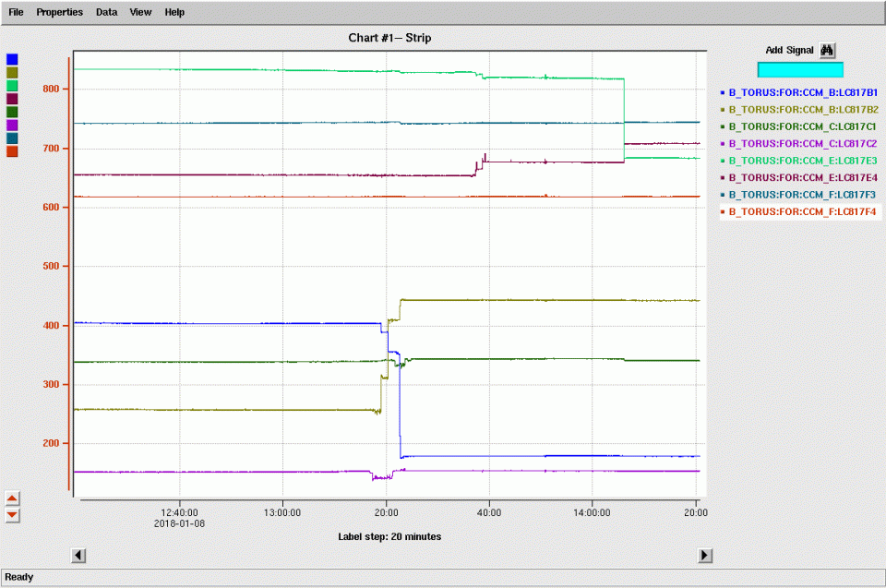Viewport: 886px width, 588px height.
Task: Click the cyan Add Signal input field
Action: [800, 69]
